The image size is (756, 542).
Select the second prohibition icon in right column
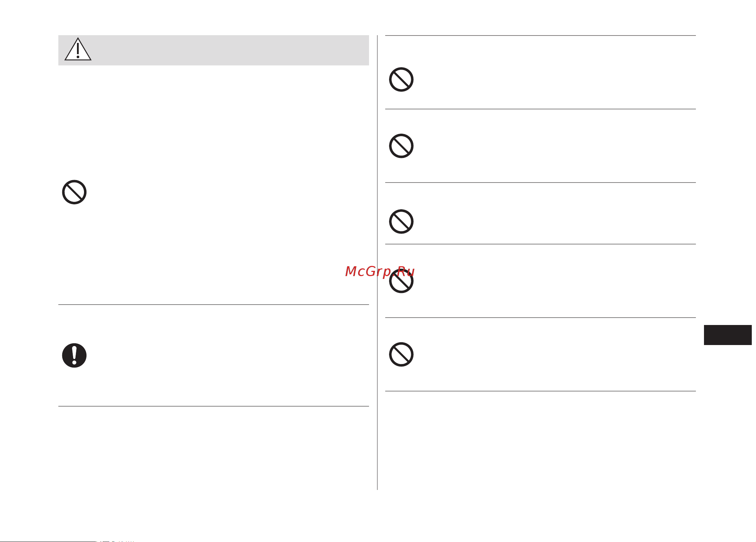click(x=401, y=146)
